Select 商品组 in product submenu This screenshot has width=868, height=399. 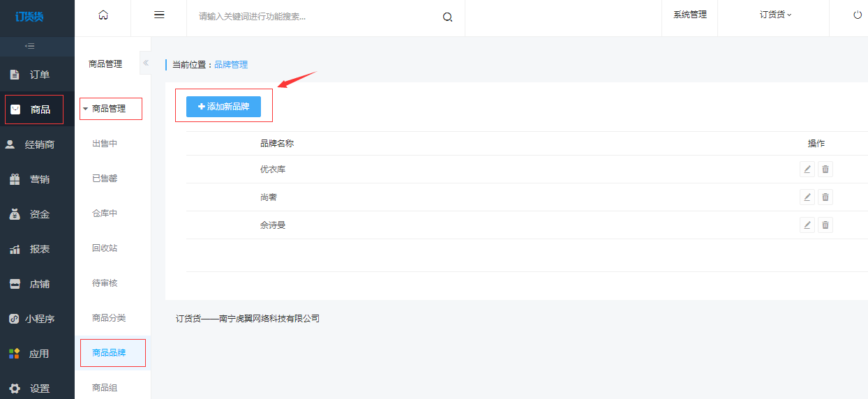coord(105,387)
